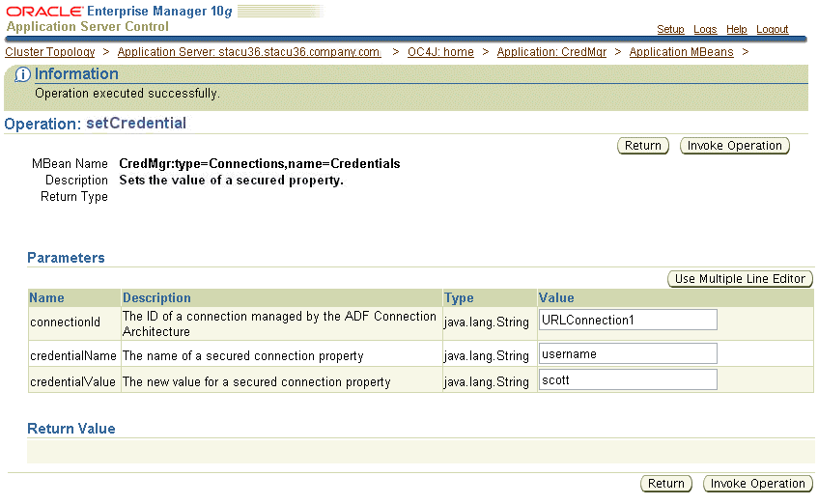Click 'The ID of a connection managed' description
818x504 pixels.
point(279,323)
